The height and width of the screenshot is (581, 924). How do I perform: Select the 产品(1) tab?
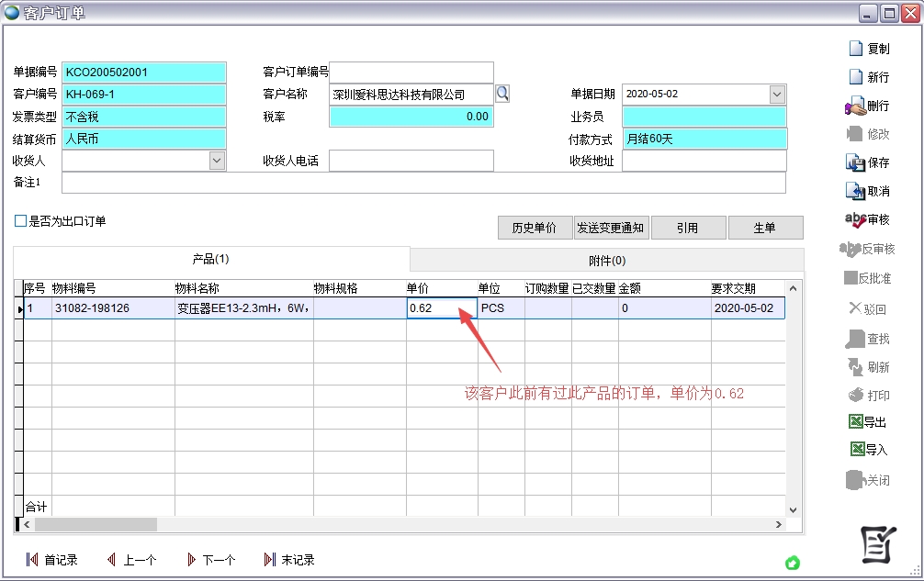point(210,260)
